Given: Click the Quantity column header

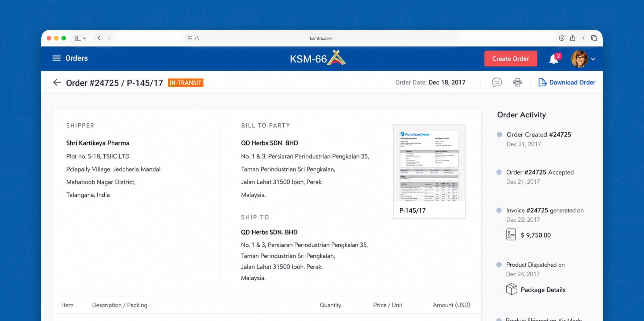Looking at the screenshot, I should pos(330,305).
